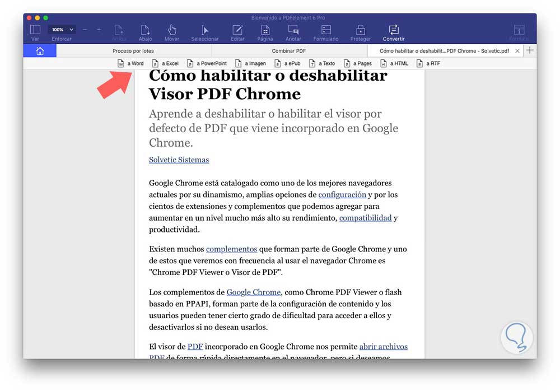Open the Formulario tools
The height and width of the screenshot is (392, 560).
pos(326,33)
